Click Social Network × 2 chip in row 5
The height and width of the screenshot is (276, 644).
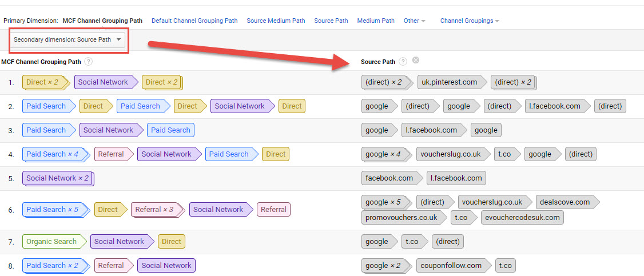point(57,178)
